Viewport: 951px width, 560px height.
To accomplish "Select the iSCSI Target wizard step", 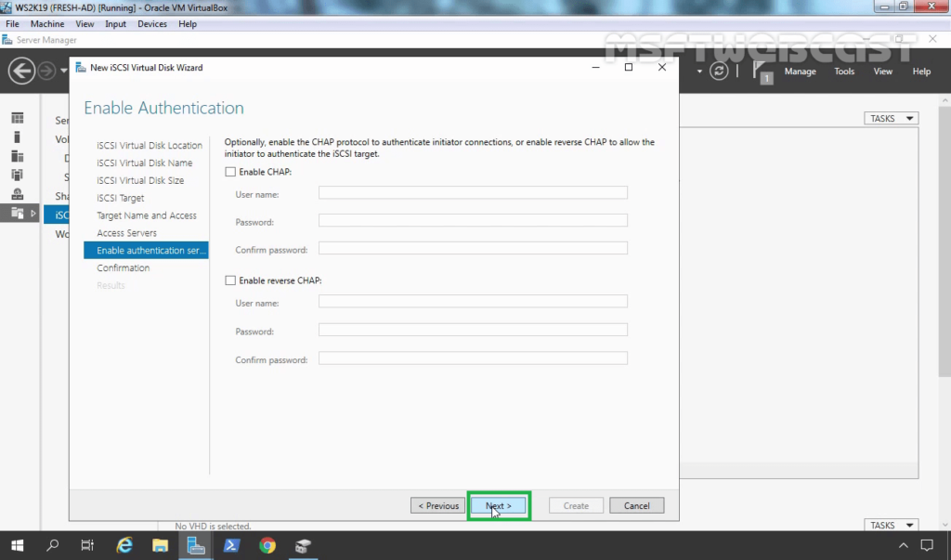I will coord(121,198).
